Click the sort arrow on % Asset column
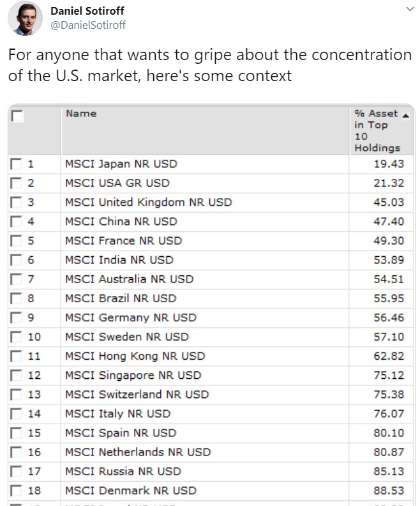Image resolution: width=420 pixels, height=506 pixels. (x=406, y=116)
